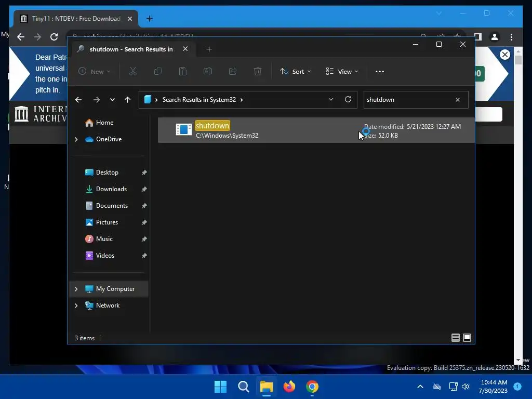Click Chrome icon on the taskbar
This screenshot has height=399, width=532.
312,387
